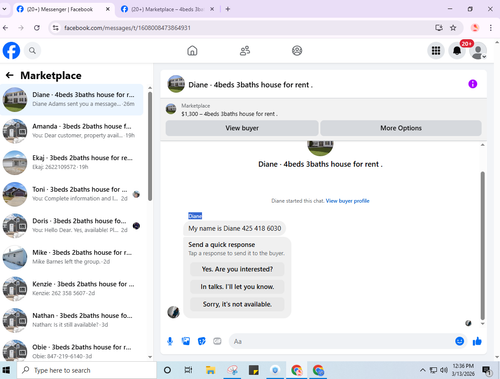Click the conversation list scrollbar
Image resolution: width=500 pixels, height=379 pixels.
point(150,147)
